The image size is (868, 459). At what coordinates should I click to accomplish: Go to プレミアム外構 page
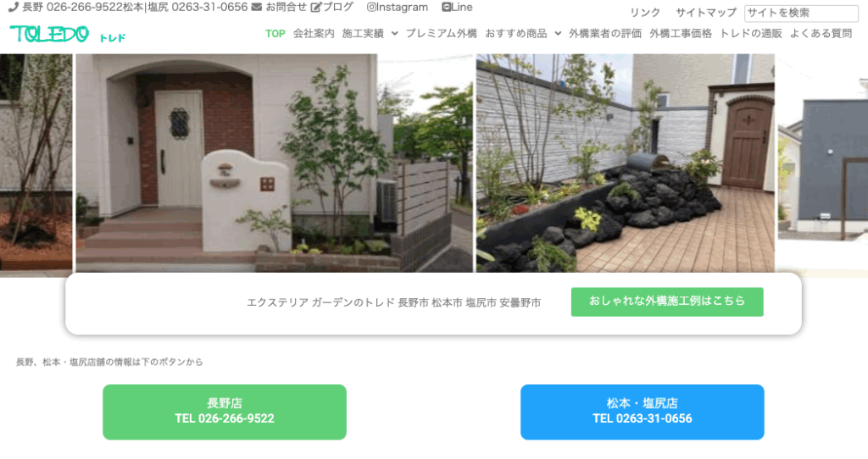coord(441,34)
